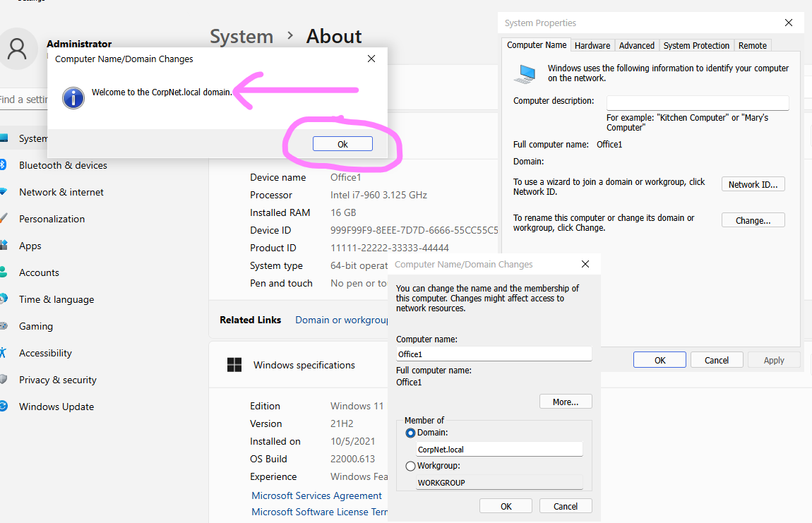Image resolution: width=812 pixels, height=523 pixels.
Task: Click the computer monitor icon in System Properties
Action: [x=525, y=74]
